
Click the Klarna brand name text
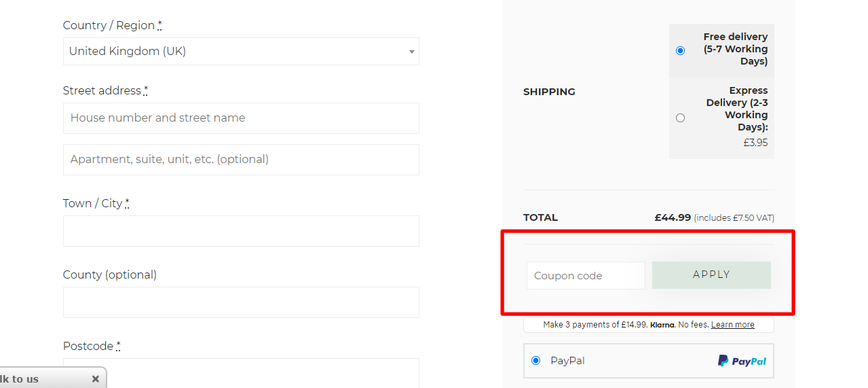coord(662,325)
